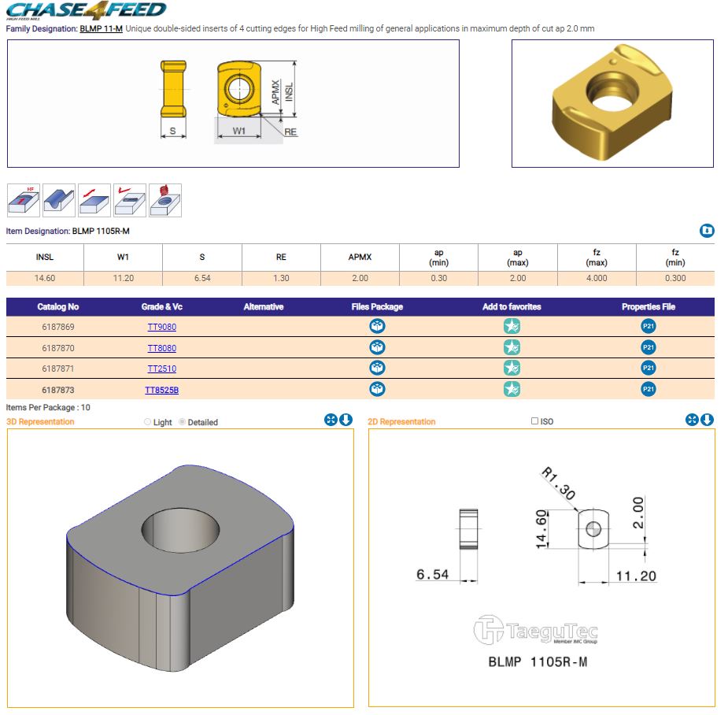Click the Grade & Vc column header

tap(161, 306)
